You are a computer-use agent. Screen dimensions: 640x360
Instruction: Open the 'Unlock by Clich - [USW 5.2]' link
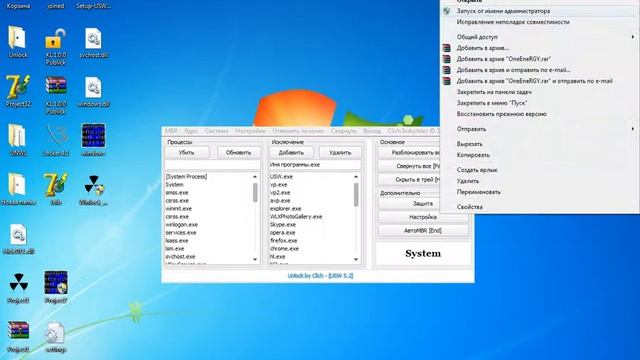pyautogui.click(x=320, y=276)
